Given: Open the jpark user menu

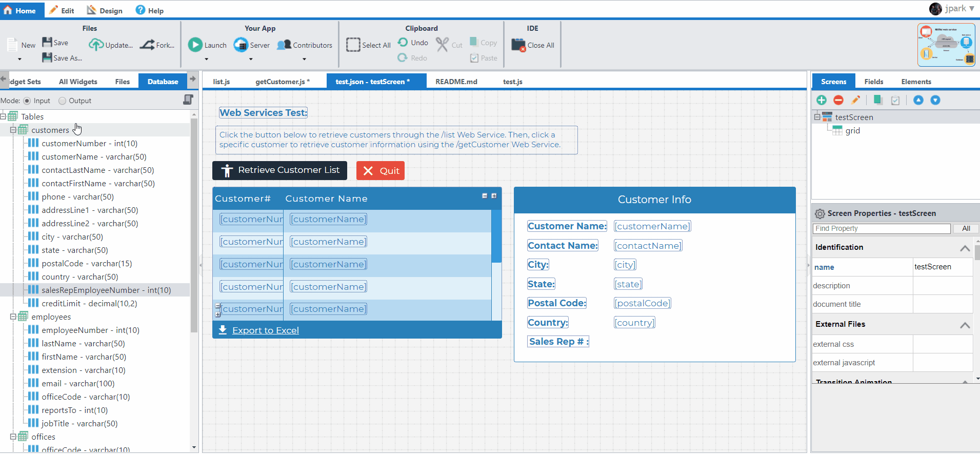Looking at the screenshot, I should (x=952, y=9).
